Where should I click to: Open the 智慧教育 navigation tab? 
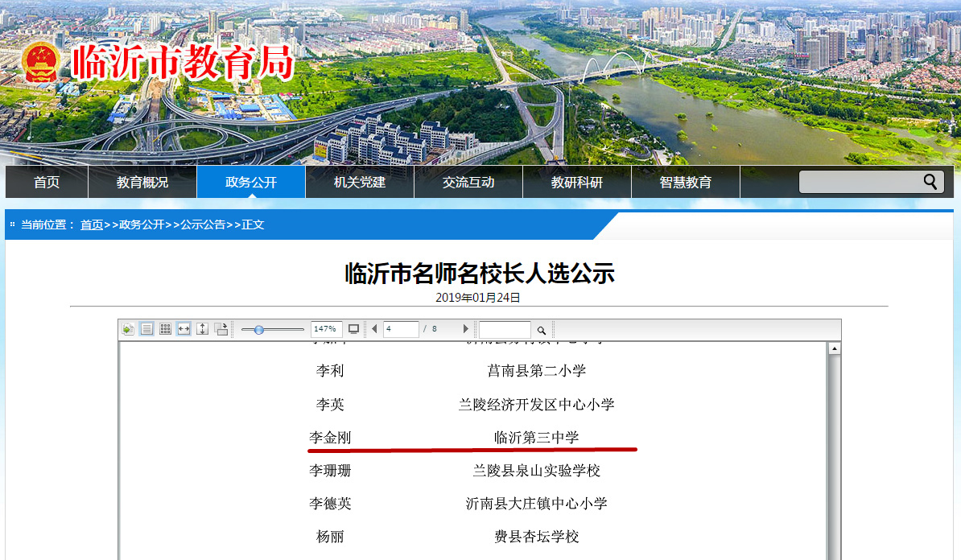685,182
